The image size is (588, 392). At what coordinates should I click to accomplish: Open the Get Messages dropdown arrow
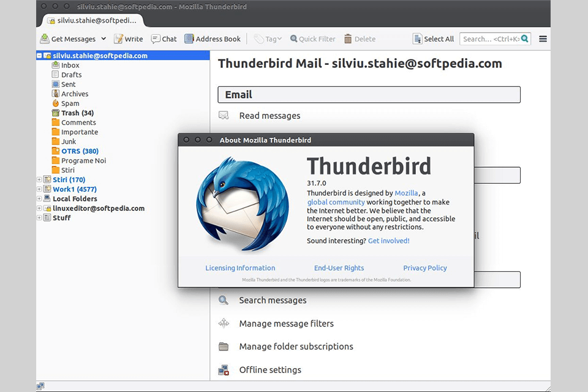[104, 39]
